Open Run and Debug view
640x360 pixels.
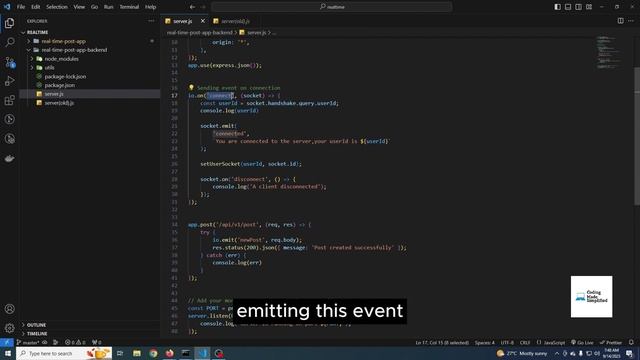tap(9, 81)
